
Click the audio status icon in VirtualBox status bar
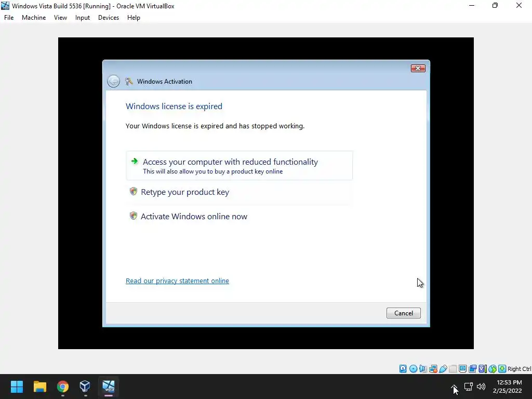(x=423, y=369)
